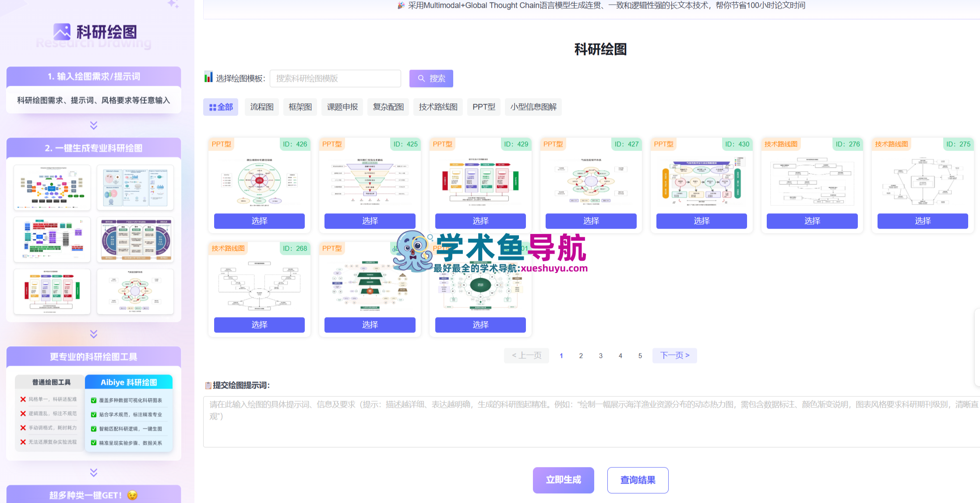Click the red cross beside 风格单一，科研适配难
Image resolution: width=980 pixels, height=503 pixels.
pos(23,399)
